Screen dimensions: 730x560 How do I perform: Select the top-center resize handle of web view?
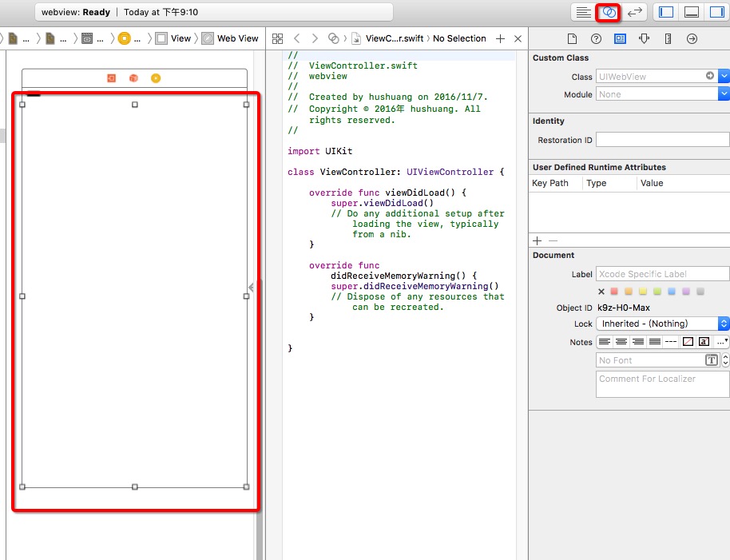(134, 105)
